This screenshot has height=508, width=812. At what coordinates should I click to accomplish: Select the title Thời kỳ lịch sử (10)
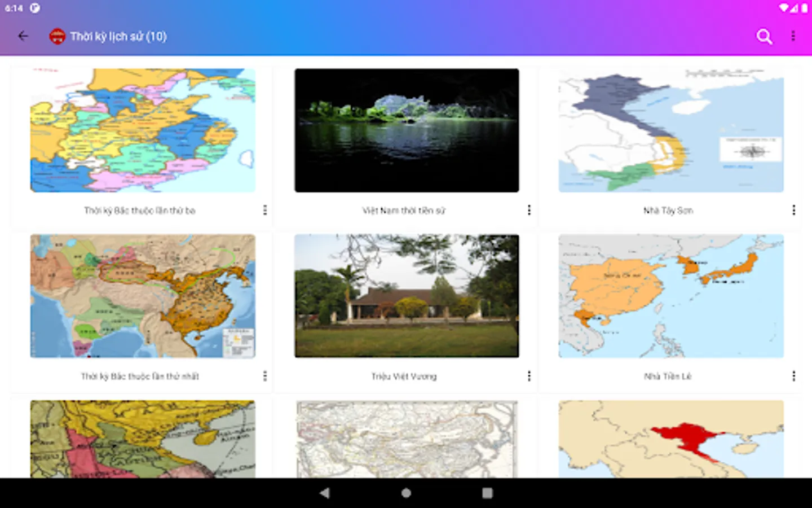pos(118,37)
